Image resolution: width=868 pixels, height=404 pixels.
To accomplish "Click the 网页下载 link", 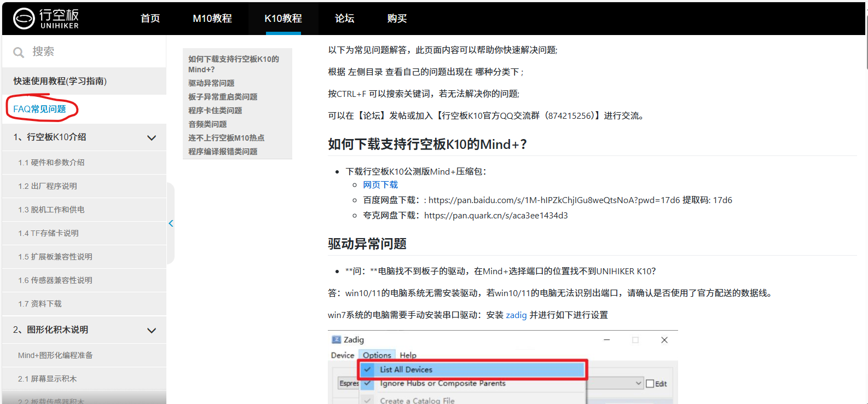I will [380, 185].
